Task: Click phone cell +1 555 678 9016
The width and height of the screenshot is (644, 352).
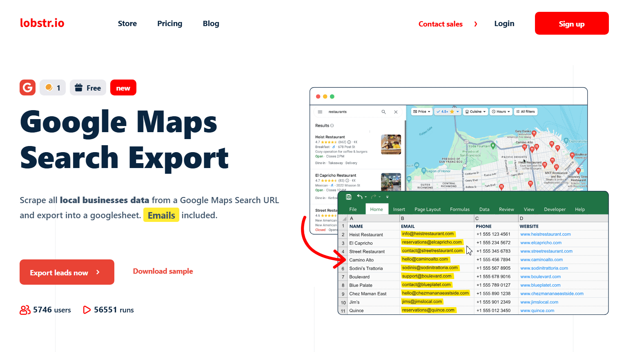Action: click(496, 277)
